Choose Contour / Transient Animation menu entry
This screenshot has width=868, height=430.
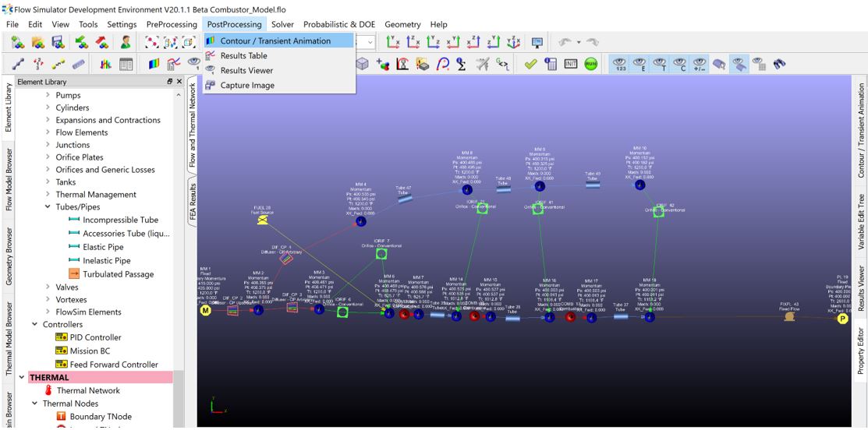click(275, 41)
